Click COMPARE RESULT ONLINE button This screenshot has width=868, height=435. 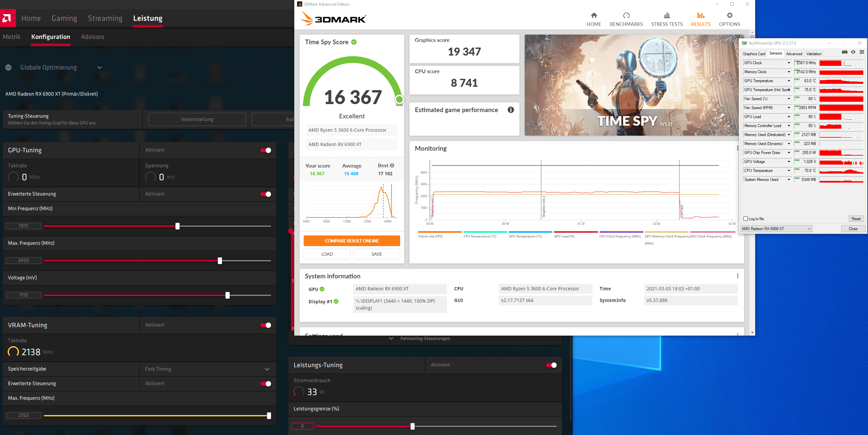[352, 241]
